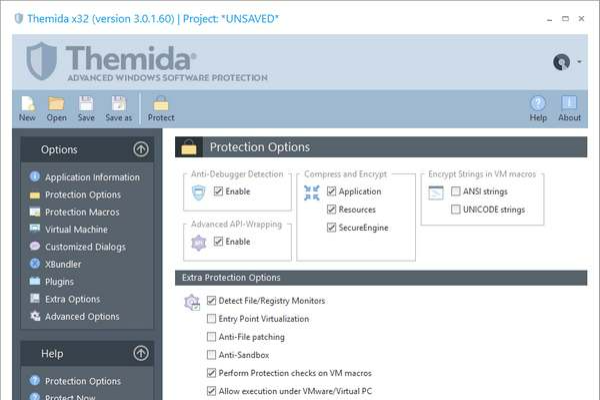
Task: Click the Themida shield logo
Action: (43, 62)
